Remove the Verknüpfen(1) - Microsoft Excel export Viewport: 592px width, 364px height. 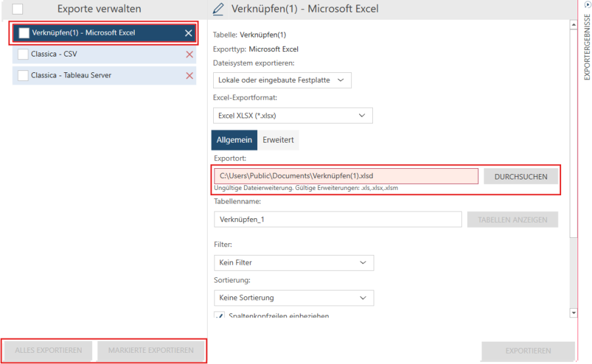pyautogui.click(x=189, y=33)
